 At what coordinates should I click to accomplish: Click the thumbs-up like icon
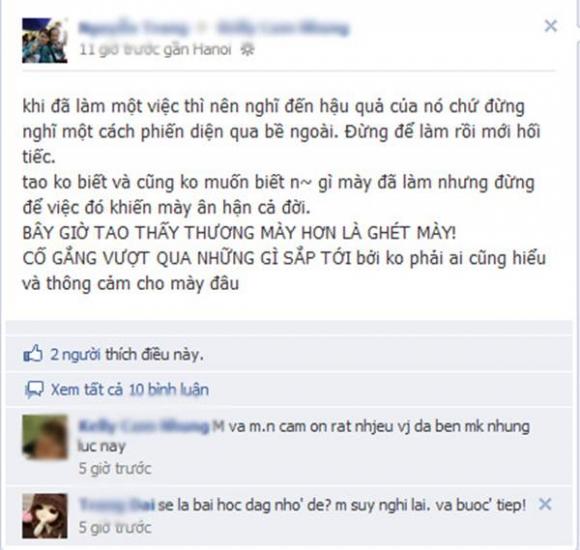click(33, 354)
